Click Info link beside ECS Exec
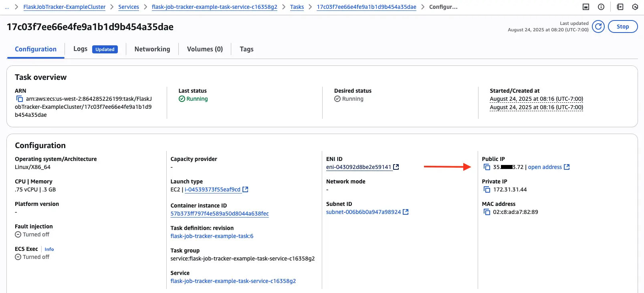644x293 pixels. coord(49,249)
